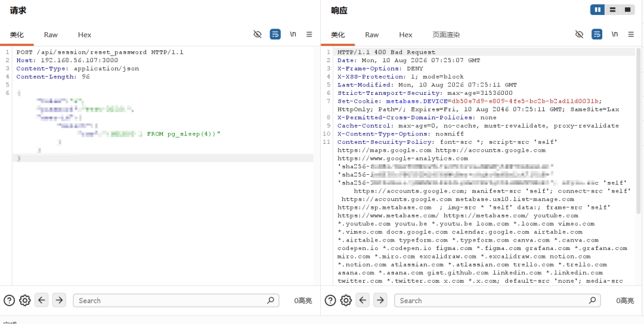Focus the response Search field

(x=497, y=301)
